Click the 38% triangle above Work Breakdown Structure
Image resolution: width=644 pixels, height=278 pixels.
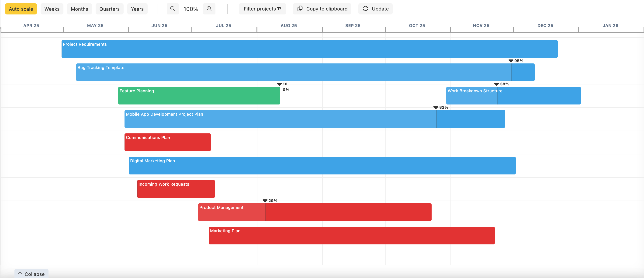click(x=497, y=84)
